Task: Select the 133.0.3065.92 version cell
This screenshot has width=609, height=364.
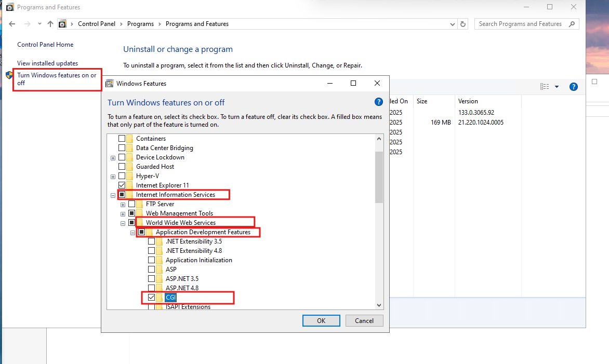Action: (x=476, y=113)
